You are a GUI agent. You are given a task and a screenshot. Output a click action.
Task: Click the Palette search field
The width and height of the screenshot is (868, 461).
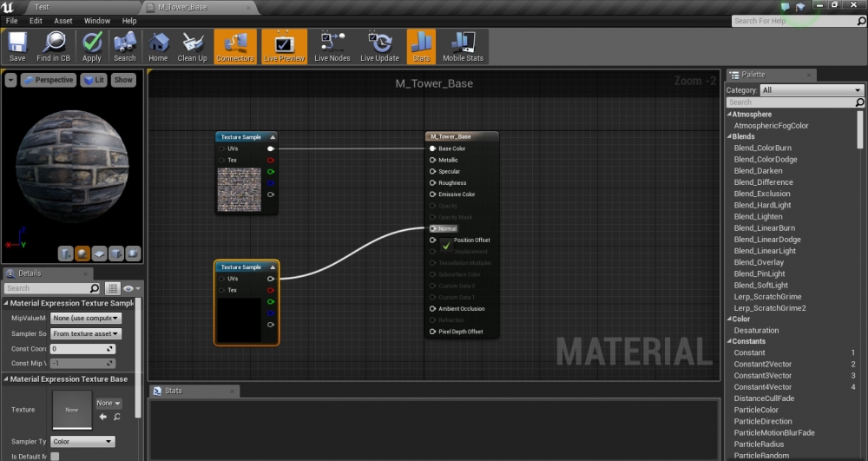(790, 102)
